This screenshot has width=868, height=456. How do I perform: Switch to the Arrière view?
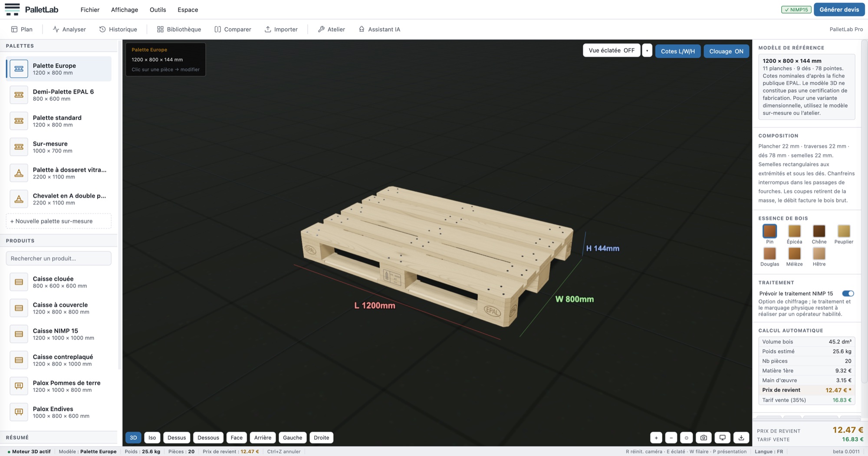click(x=263, y=438)
